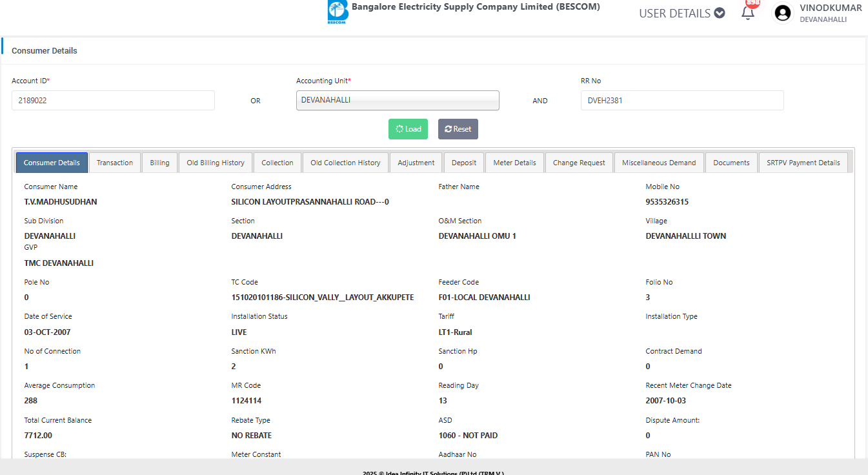This screenshot has width=868, height=475.
Task: Open the SRTPV Payment Details tab
Action: [x=803, y=163]
